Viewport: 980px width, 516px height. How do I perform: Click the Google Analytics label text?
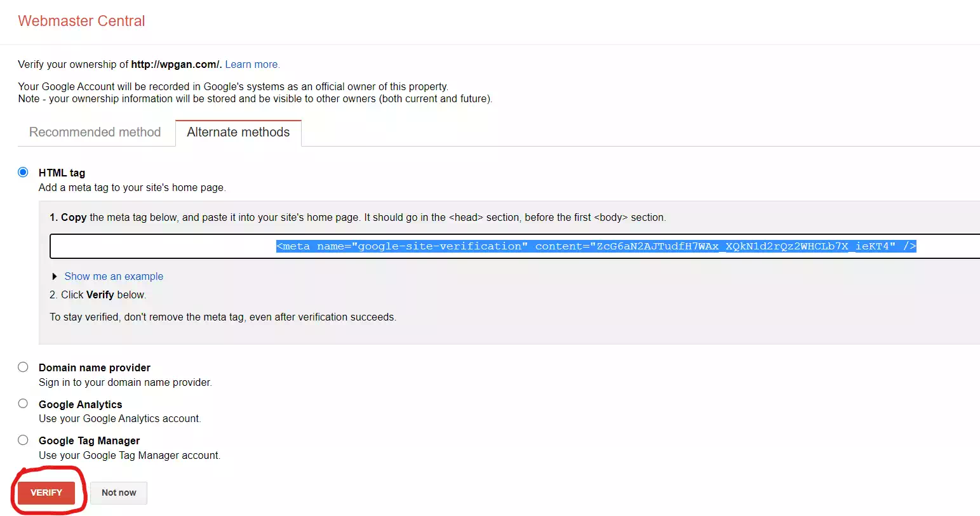(81, 404)
